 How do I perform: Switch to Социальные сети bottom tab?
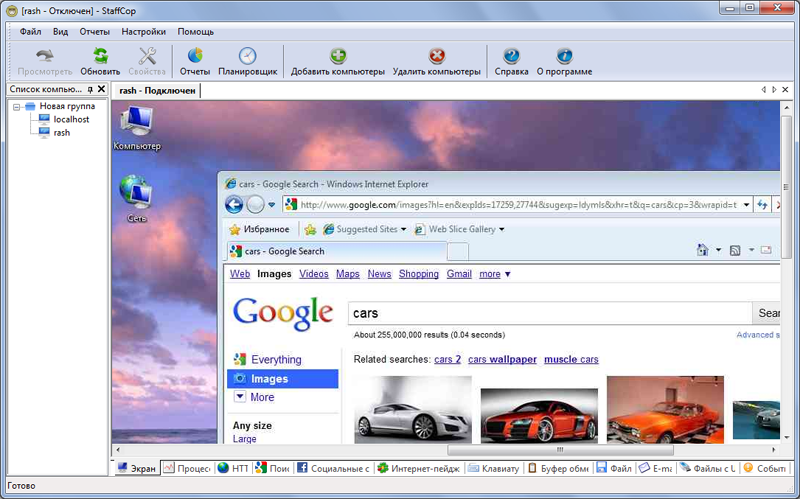coord(333,468)
